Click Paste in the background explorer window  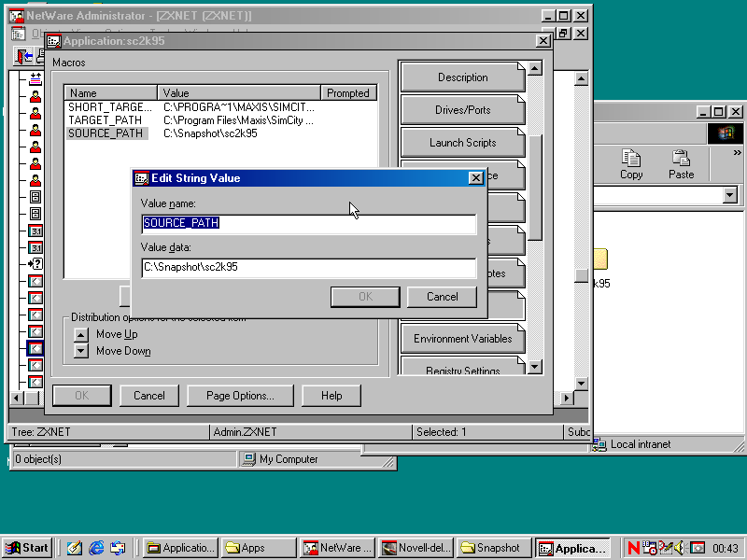[682, 164]
